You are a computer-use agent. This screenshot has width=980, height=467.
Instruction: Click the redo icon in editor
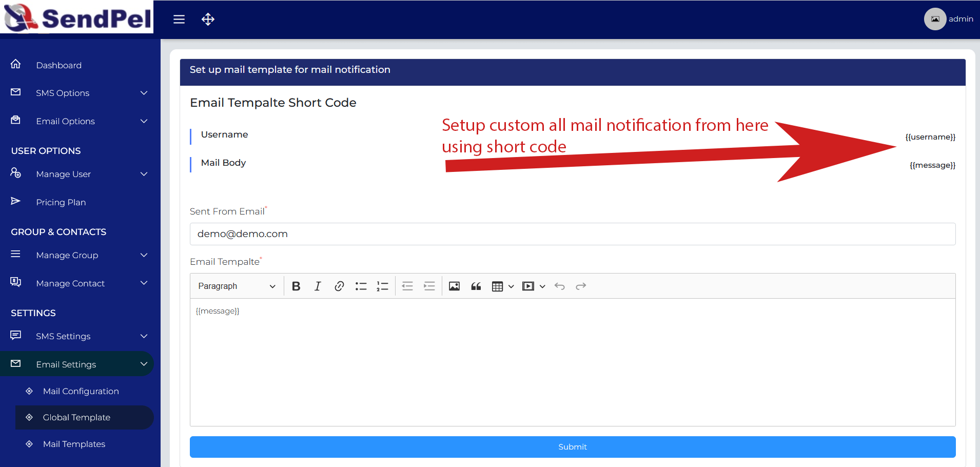(x=581, y=286)
